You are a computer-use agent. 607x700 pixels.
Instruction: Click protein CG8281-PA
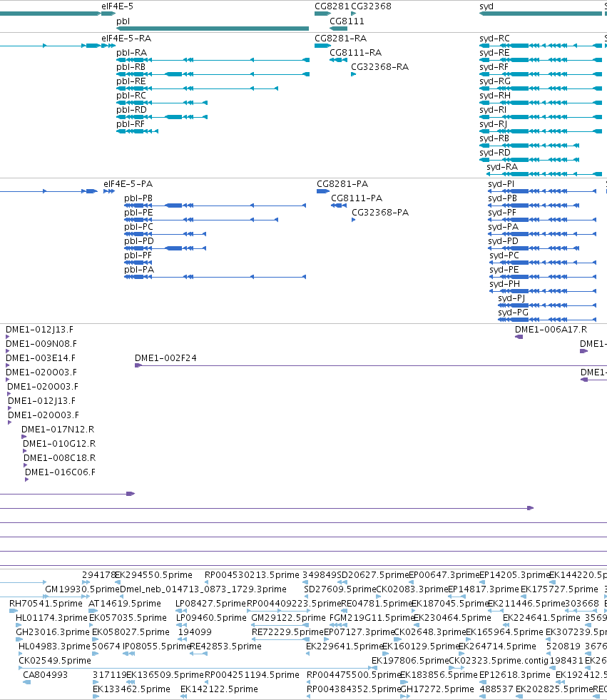click(x=323, y=191)
